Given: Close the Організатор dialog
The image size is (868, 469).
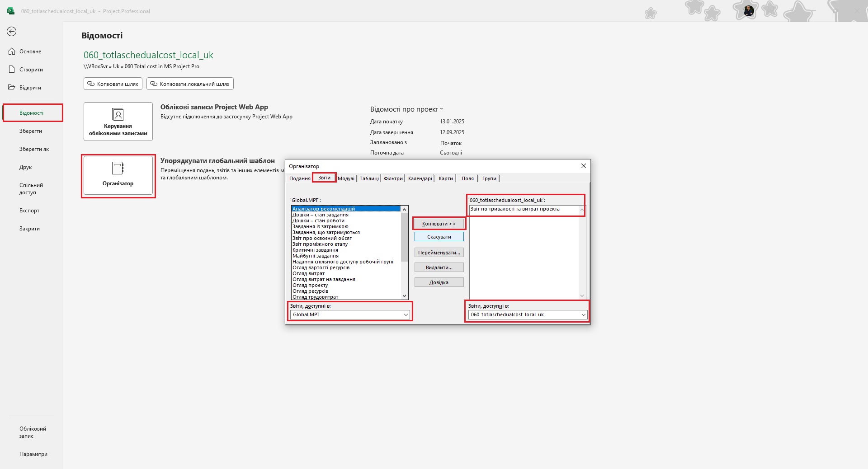Looking at the screenshot, I should click(584, 166).
